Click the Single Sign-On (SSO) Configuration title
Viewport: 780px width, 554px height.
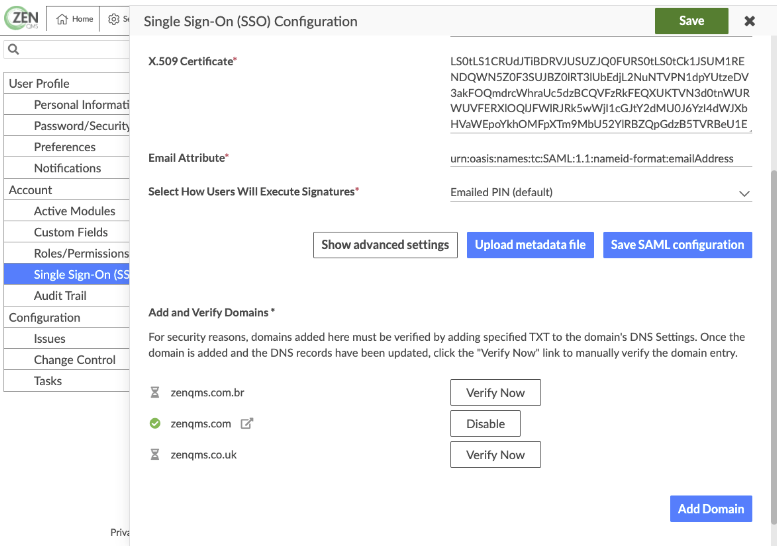pyautogui.click(x=250, y=21)
